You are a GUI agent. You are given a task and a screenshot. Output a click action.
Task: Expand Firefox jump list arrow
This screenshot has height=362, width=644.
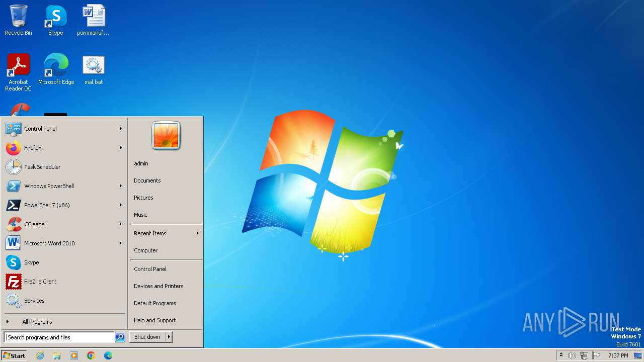(x=121, y=148)
